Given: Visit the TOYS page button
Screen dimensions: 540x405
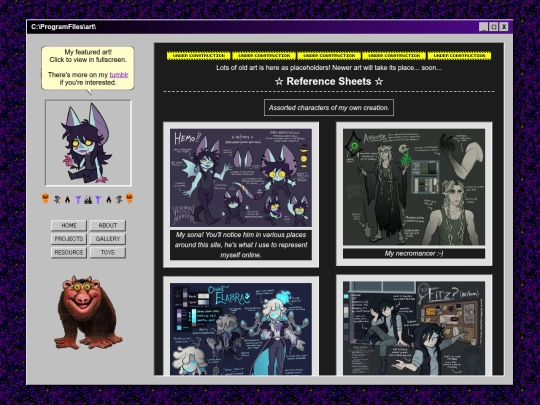Looking at the screenshot, I should [108, 252].
